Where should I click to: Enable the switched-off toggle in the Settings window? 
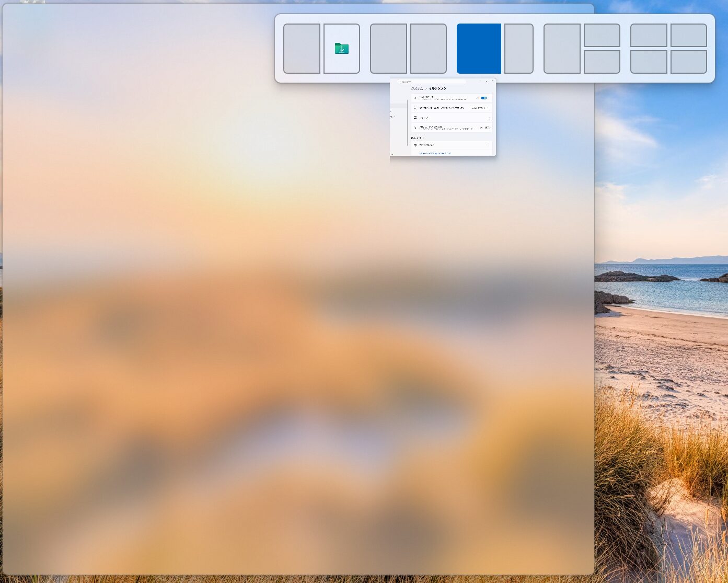tap(487, 128)
